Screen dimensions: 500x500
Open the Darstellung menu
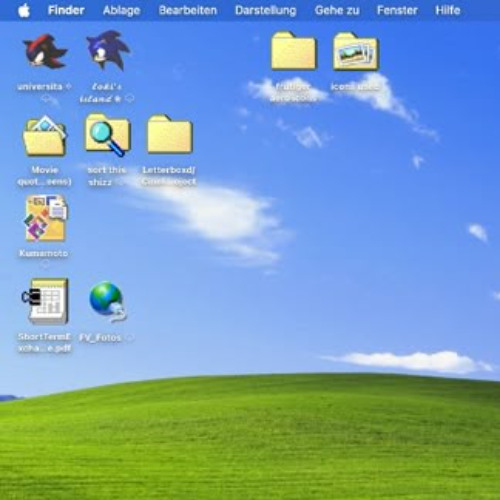coord(265,10)
